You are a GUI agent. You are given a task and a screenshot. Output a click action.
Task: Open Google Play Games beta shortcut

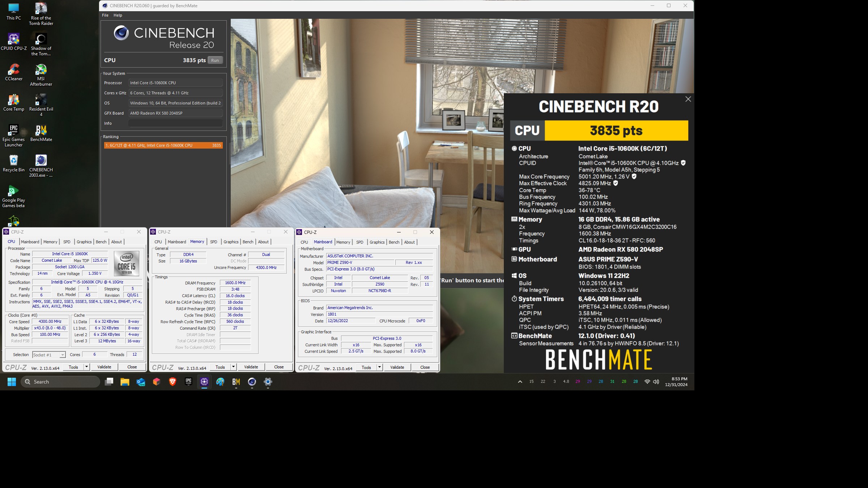tap(14, 197)
